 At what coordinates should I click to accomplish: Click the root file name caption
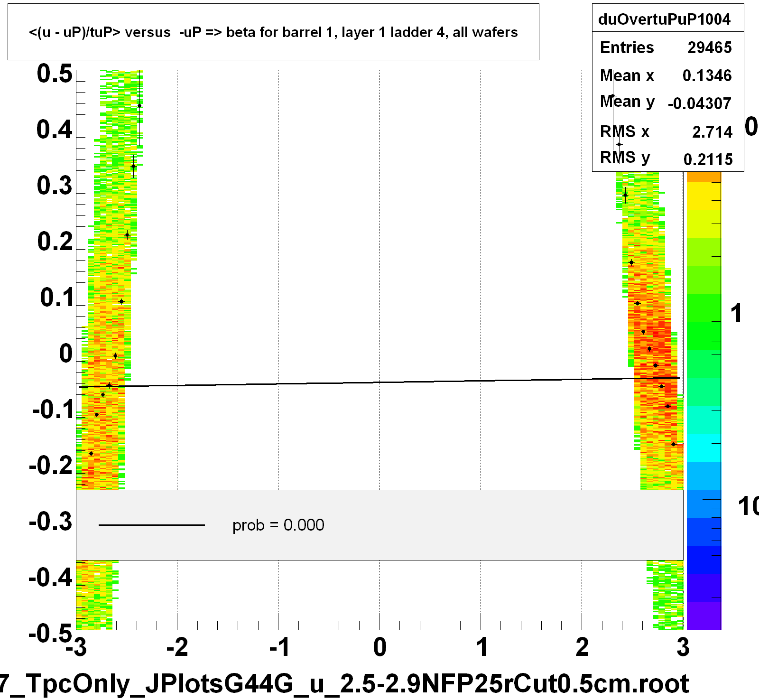click(x=344, y=683)
